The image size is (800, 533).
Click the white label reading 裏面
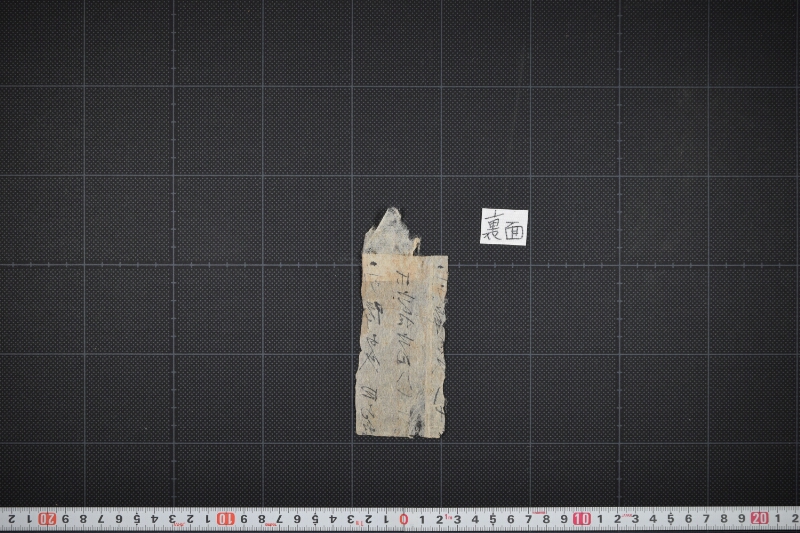point(504,226)
